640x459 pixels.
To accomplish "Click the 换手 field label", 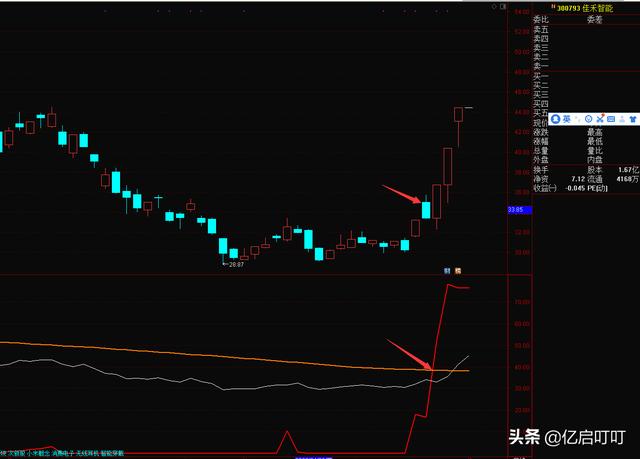I will tap(541, 170).
